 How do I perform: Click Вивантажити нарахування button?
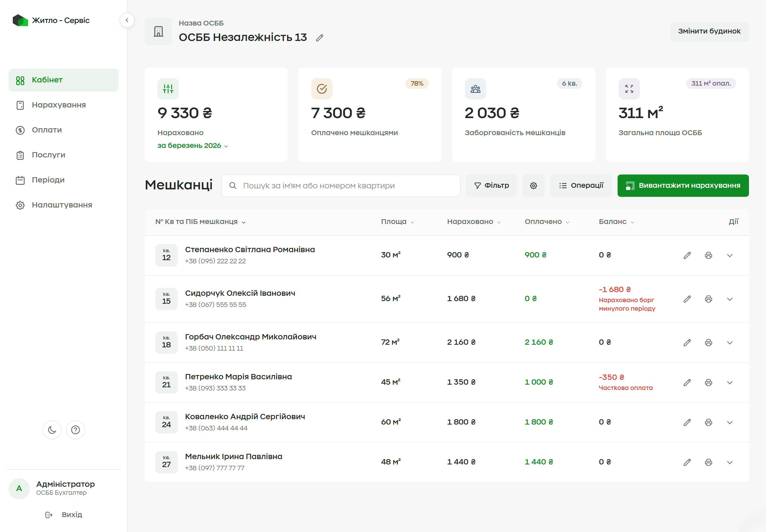click(x=683, y=186)
